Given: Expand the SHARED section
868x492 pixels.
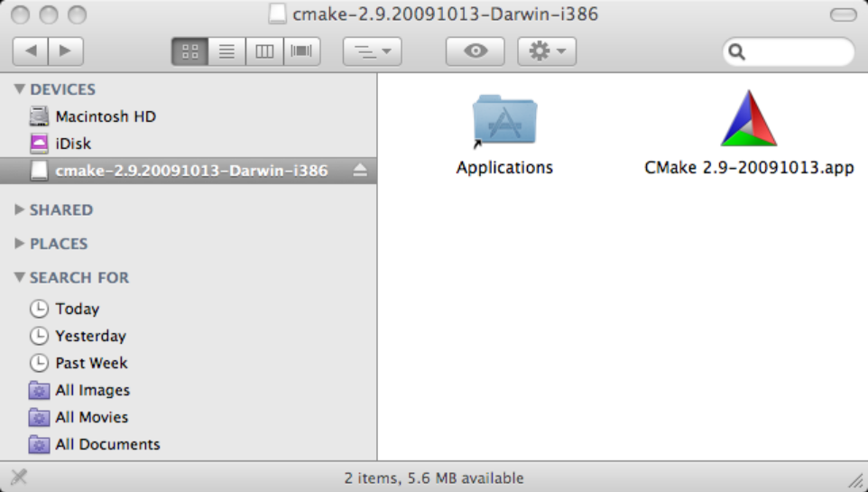Looking at the screenshot, I should (19, 209).
